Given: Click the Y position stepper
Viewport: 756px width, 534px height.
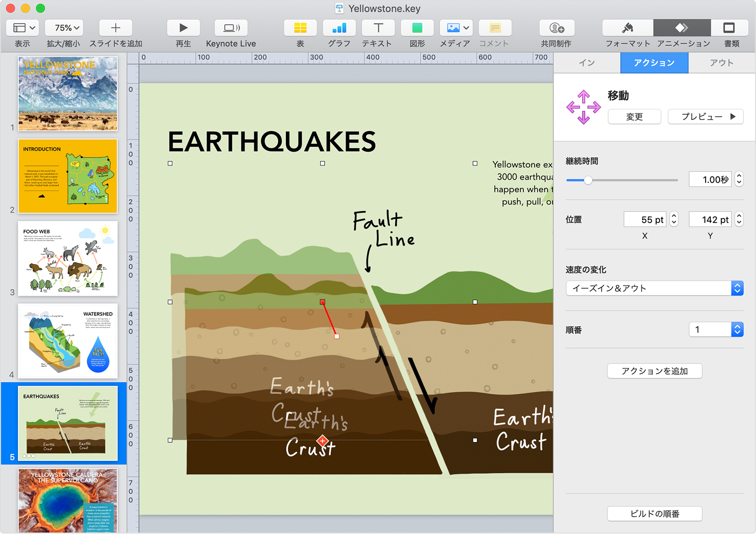Looking at the screenshot, I should pyautogui.click(x=739, y=220).
